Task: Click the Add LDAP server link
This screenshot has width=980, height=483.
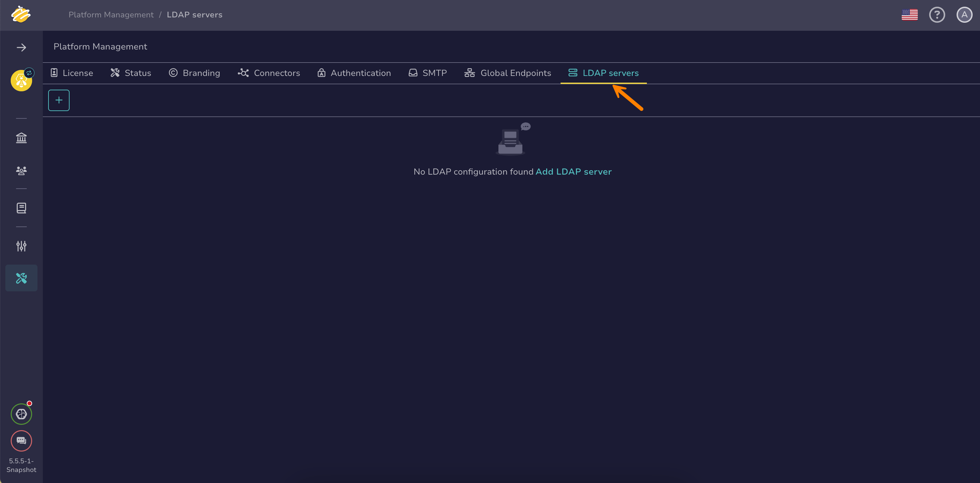Action: coord(574,172)
